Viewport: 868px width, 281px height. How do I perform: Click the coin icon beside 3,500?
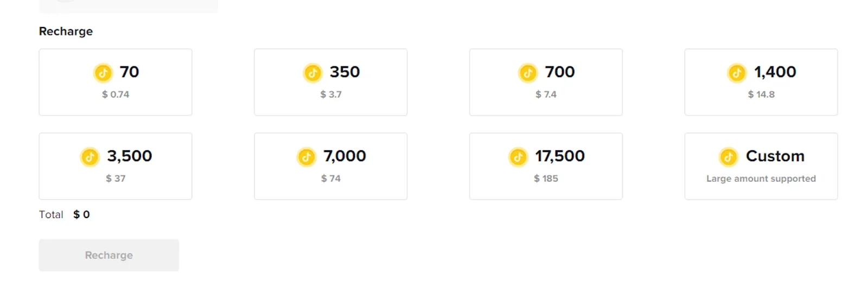(90, 157)
